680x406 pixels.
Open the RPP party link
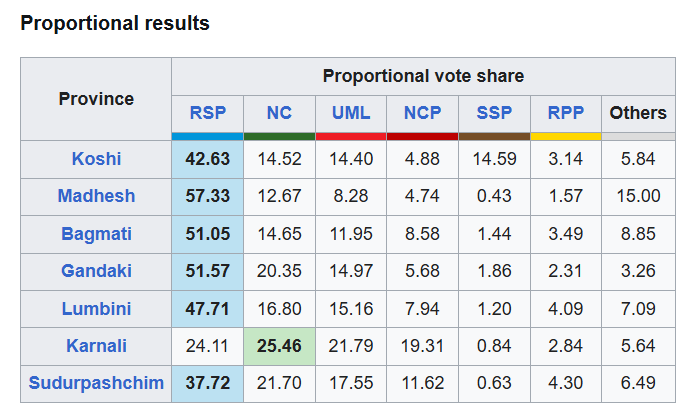(566, 113)
